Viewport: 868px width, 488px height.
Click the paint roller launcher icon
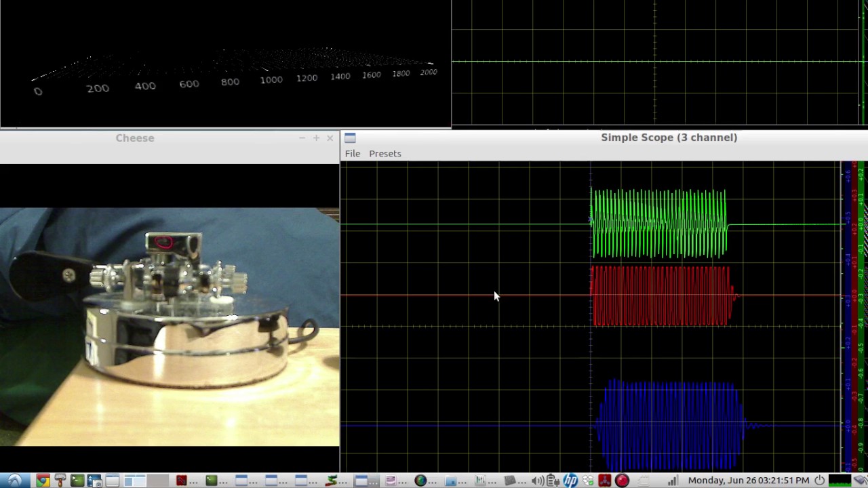[x=60, y=480]
